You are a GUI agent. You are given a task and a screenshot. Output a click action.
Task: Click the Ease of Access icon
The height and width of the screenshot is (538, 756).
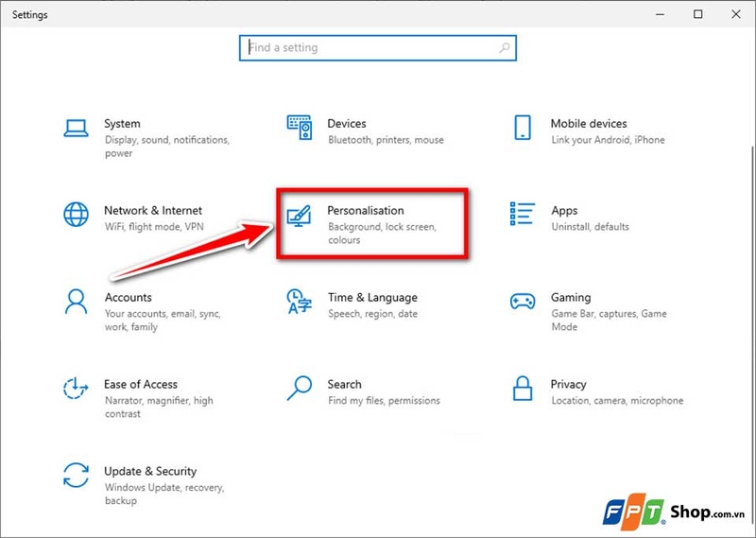pyautogui.click(x=76, y=389)
